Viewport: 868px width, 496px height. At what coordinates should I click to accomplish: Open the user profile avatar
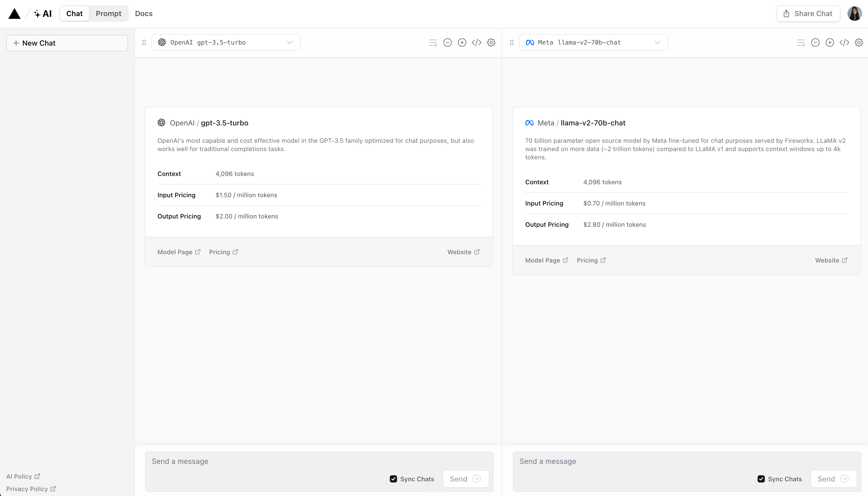pos(854,14)
